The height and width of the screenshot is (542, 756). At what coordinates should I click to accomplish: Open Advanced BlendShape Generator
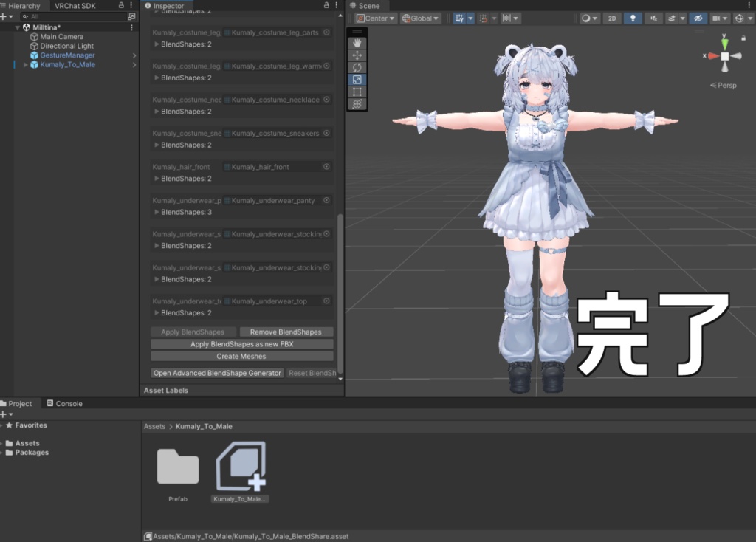pyautogui.click(x=217, y=373)
